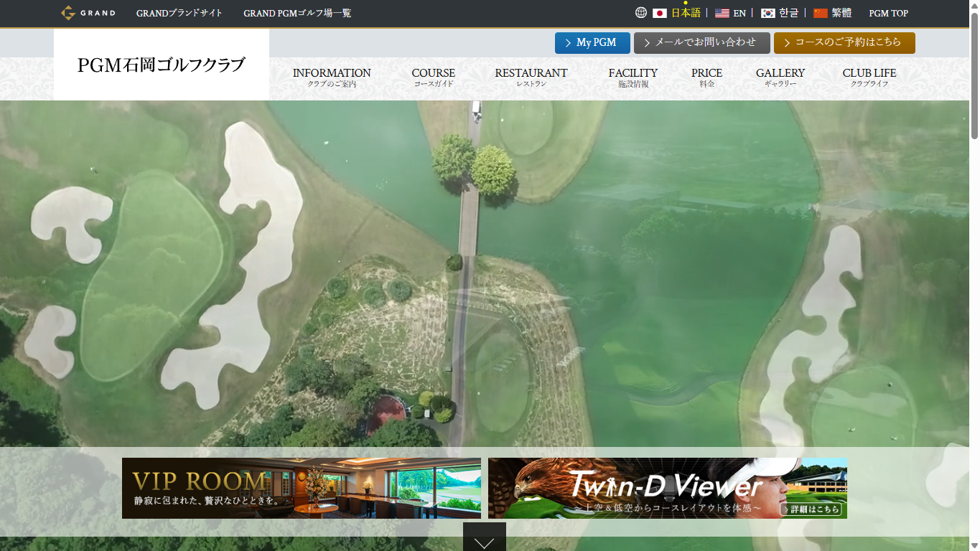
Task: Open the COURSE menu
Action: [434, 77]
